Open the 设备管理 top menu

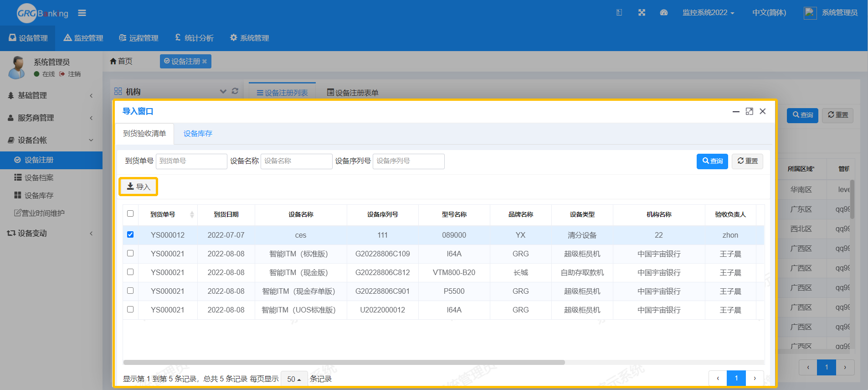tap(28, 38)
